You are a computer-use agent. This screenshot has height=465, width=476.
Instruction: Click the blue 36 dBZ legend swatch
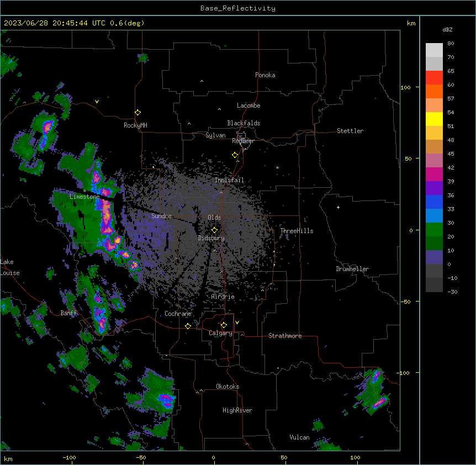tap(434, 202)
